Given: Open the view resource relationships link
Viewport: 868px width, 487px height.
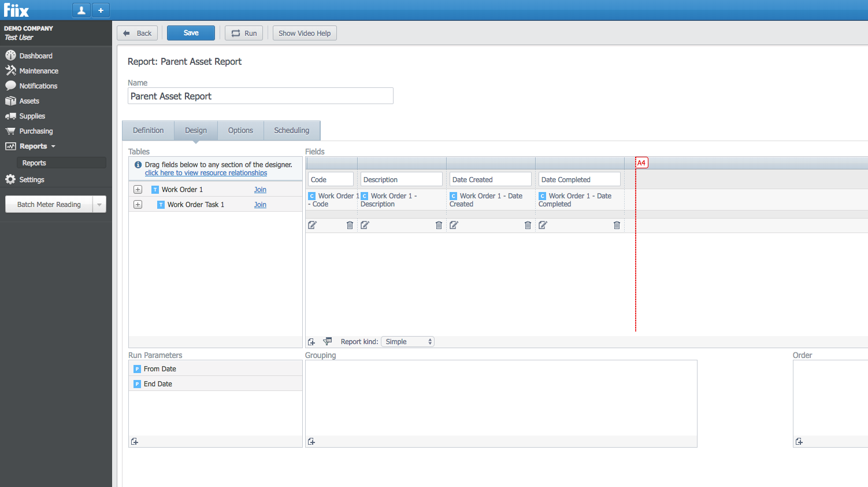Looking at the screenshot, I should coord(206,173).
